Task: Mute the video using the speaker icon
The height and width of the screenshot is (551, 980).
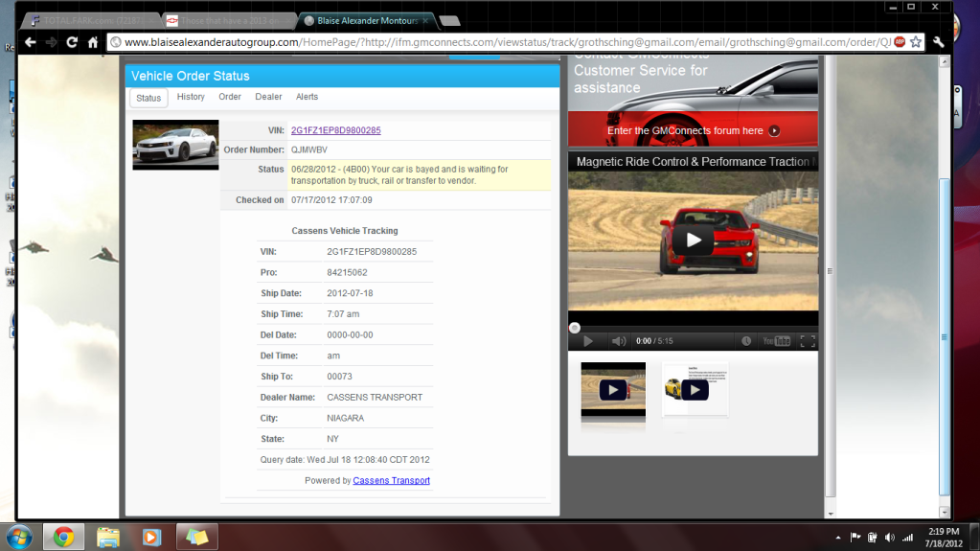Action: point(618,341)
